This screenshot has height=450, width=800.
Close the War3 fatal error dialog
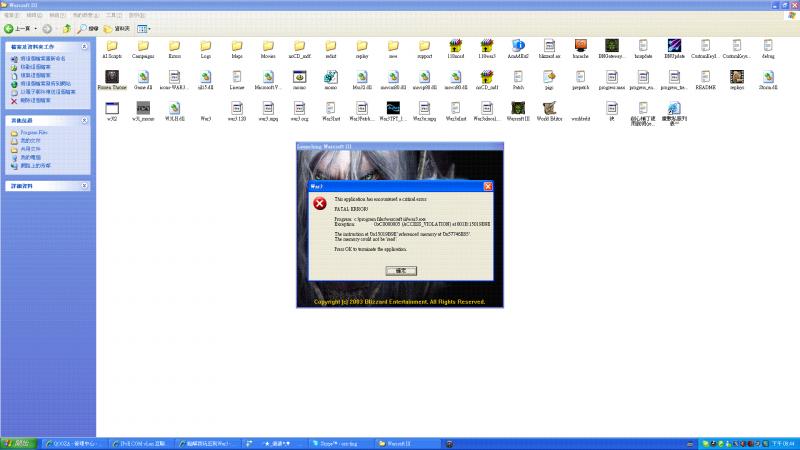tap(488, 187)
